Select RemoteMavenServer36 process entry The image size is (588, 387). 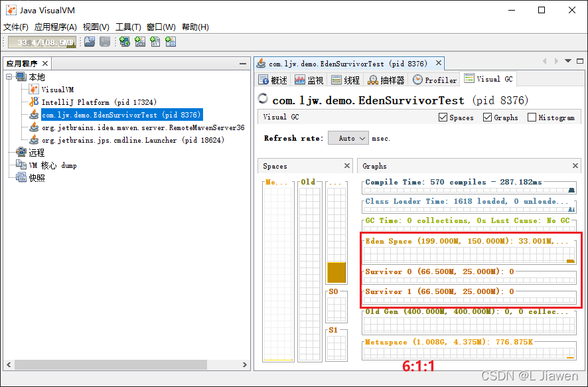pyautogui.click(x=143, y=127)
